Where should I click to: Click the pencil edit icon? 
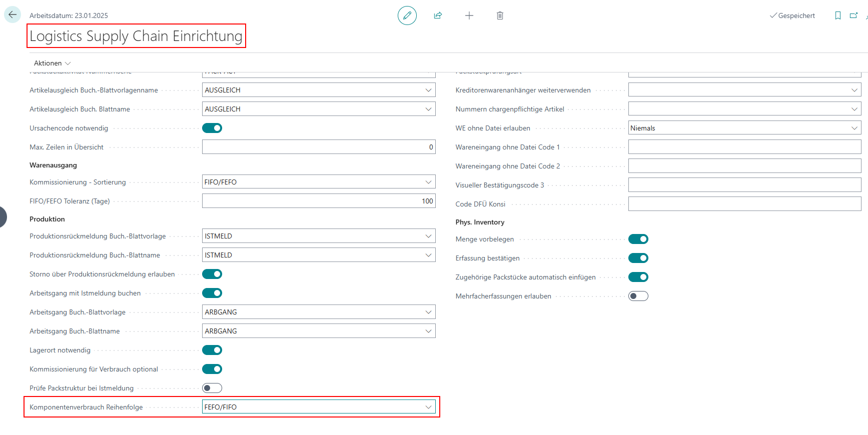(407, 15)
